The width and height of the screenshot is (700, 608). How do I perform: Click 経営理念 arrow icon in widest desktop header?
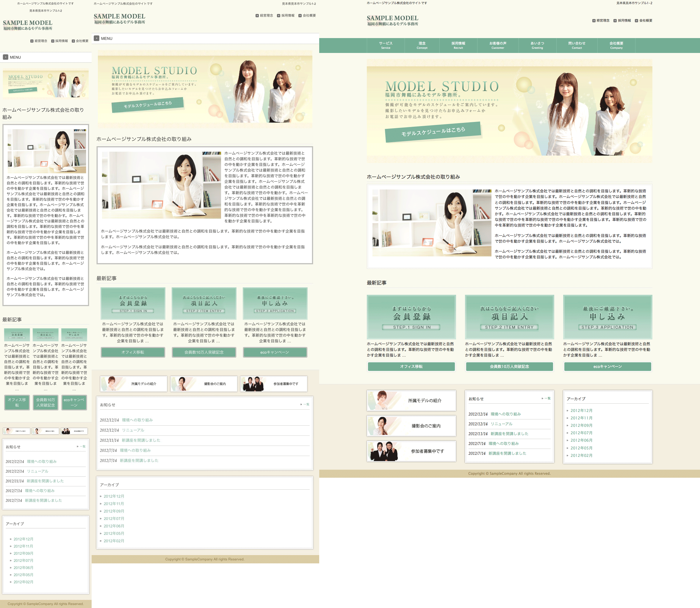[594, 21]
